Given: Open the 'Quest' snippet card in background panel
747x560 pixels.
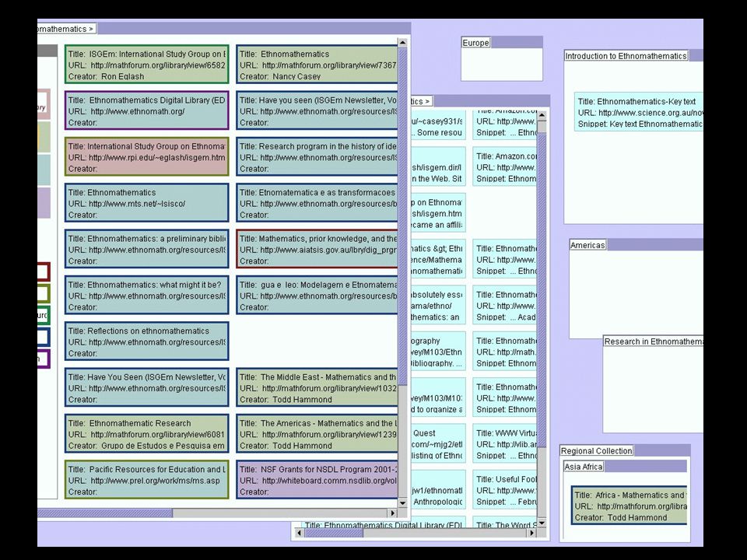Looking at the screenshot, I should 438,444.
